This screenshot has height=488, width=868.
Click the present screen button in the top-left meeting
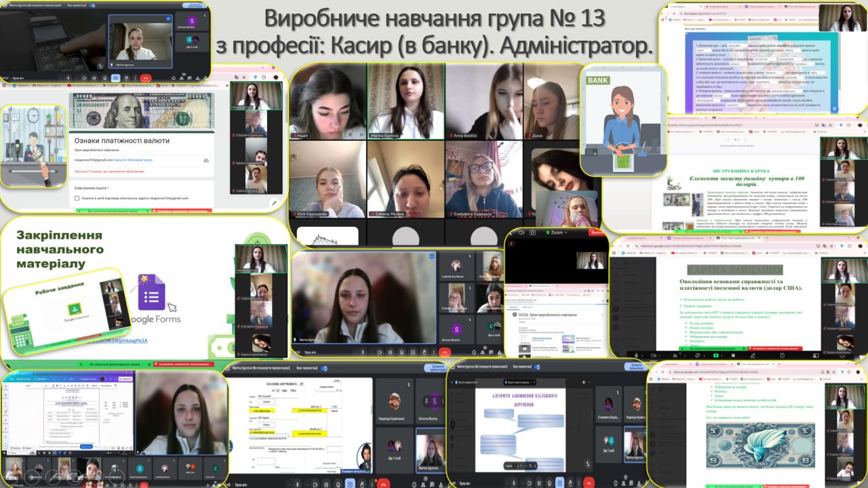(115, 78)
